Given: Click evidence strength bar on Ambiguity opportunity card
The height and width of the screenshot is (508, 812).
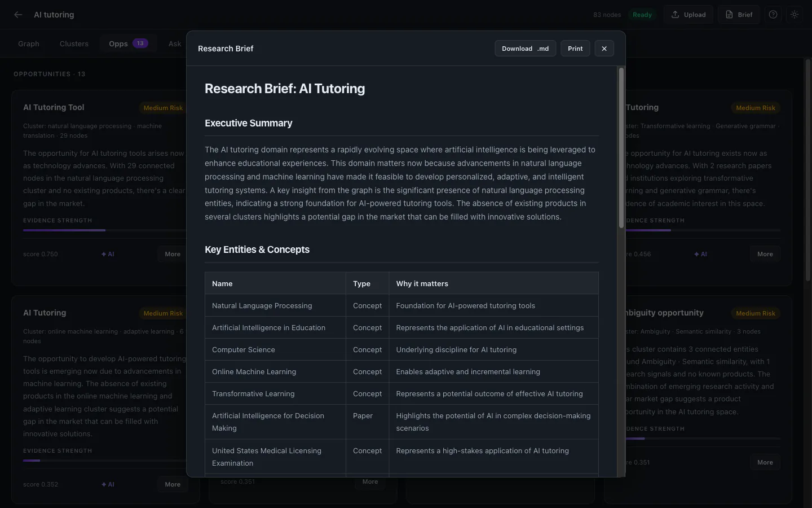Looking at the screenshot, I should click(x=703, y=439).
